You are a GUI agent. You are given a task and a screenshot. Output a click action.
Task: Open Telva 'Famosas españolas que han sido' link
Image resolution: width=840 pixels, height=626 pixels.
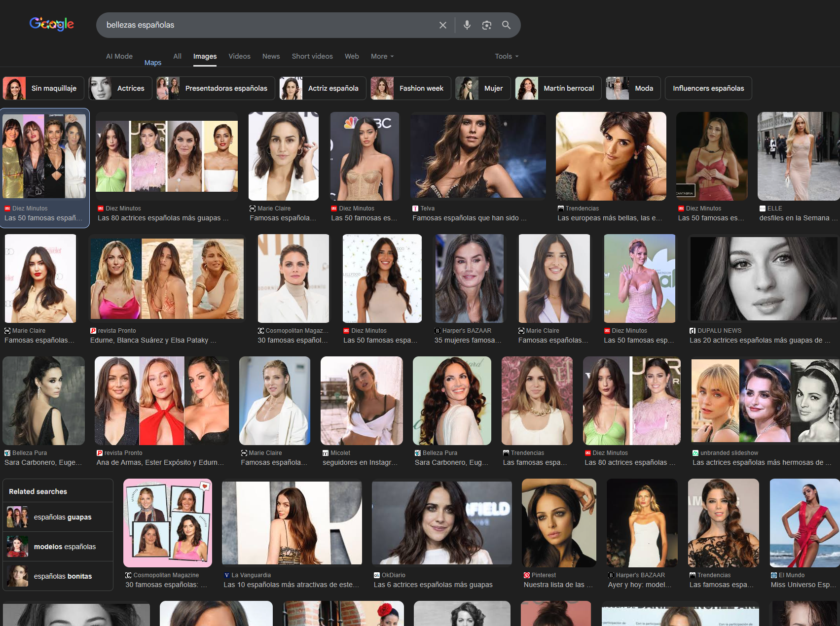coord(470,218)
